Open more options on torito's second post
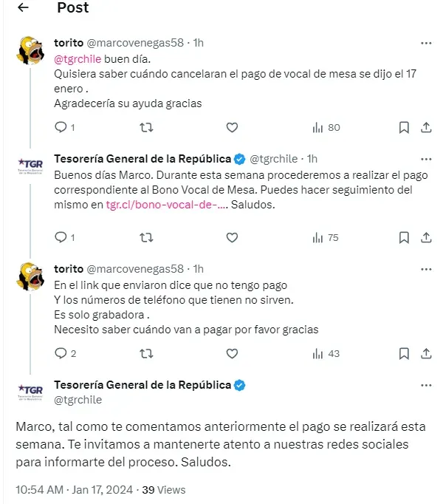Image resolution: width=443 pixels, height=504 pixels. (x=426, y=269)
